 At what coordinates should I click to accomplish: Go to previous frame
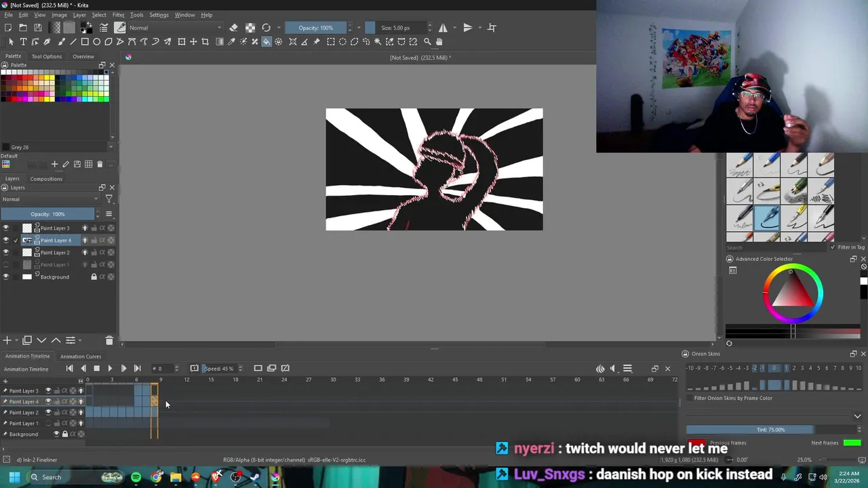(83, 369)
